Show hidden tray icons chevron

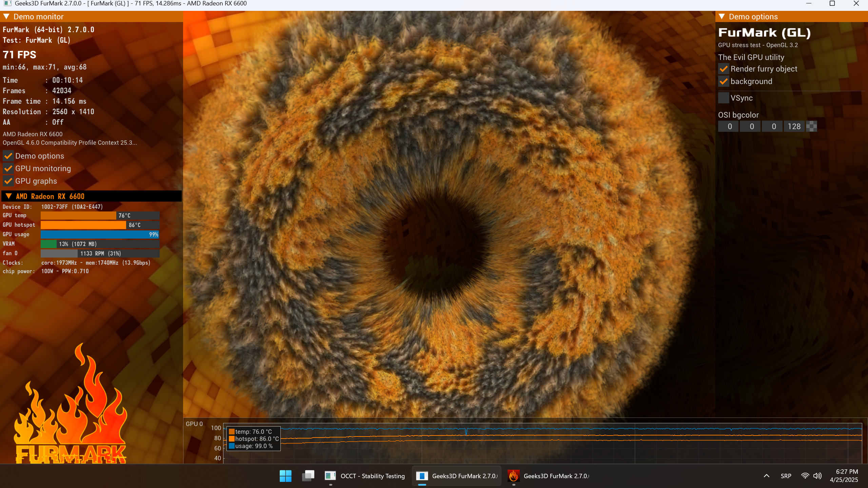click(x=767, y=476)
